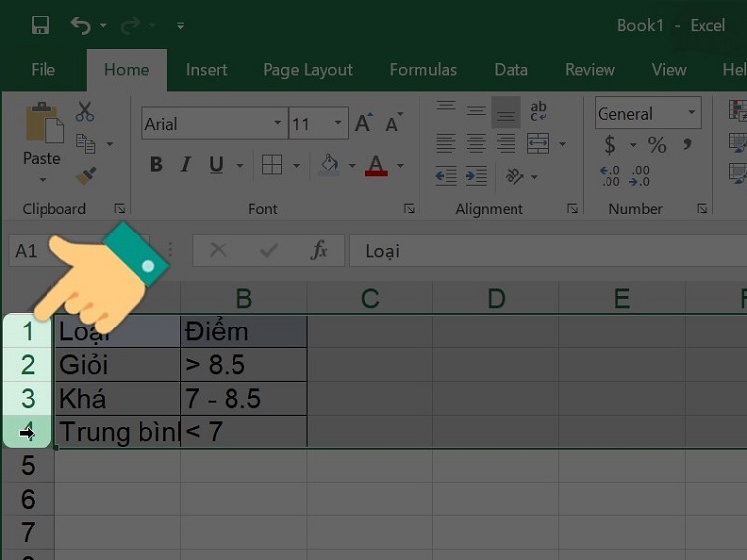The image size is (747, 560).
Task: Toggle Wrap Text
Action: pyautogui.click(x=538, y=111)
